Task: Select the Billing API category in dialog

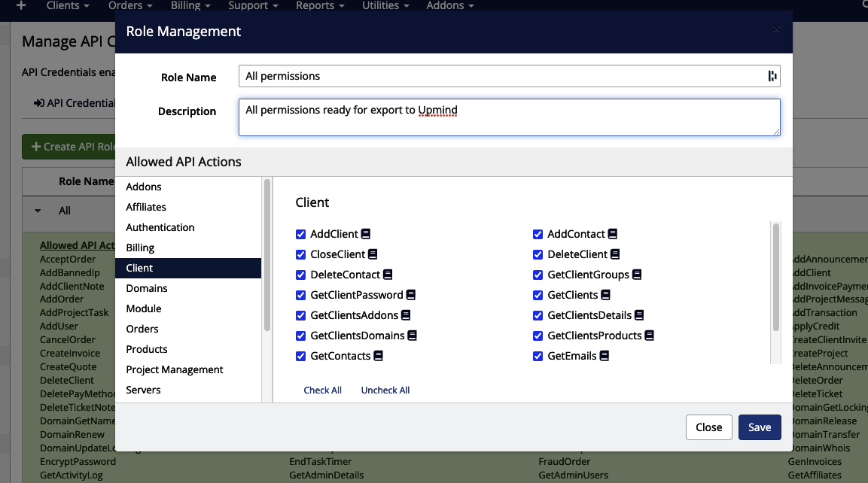Action: pos(188,248)
